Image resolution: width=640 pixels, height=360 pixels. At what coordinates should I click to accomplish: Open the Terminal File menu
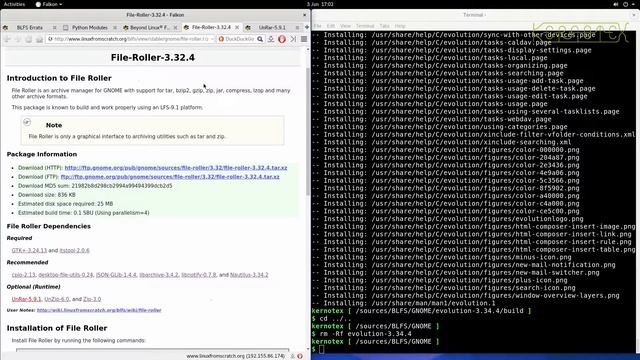317,26
